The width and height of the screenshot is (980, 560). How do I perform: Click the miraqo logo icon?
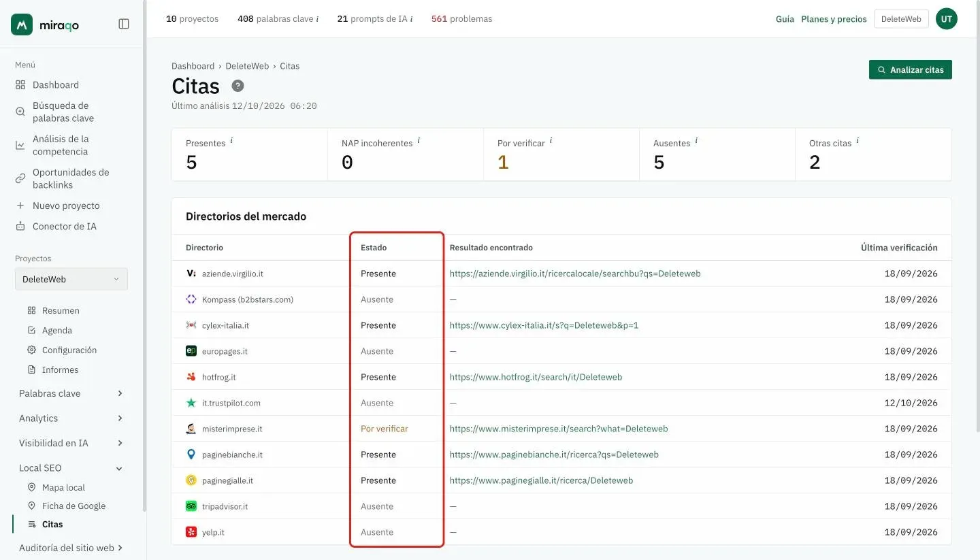tap(22, 24)
